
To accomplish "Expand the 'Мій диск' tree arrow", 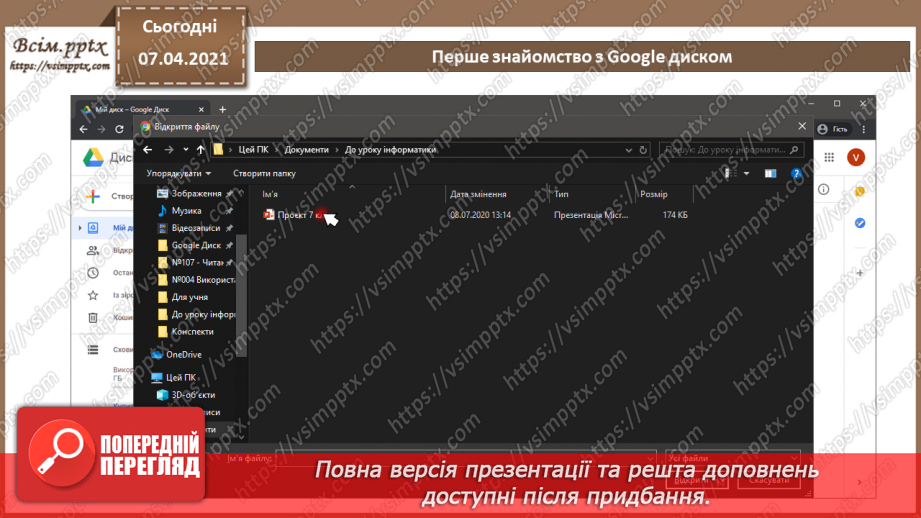I will pos(80,227).
